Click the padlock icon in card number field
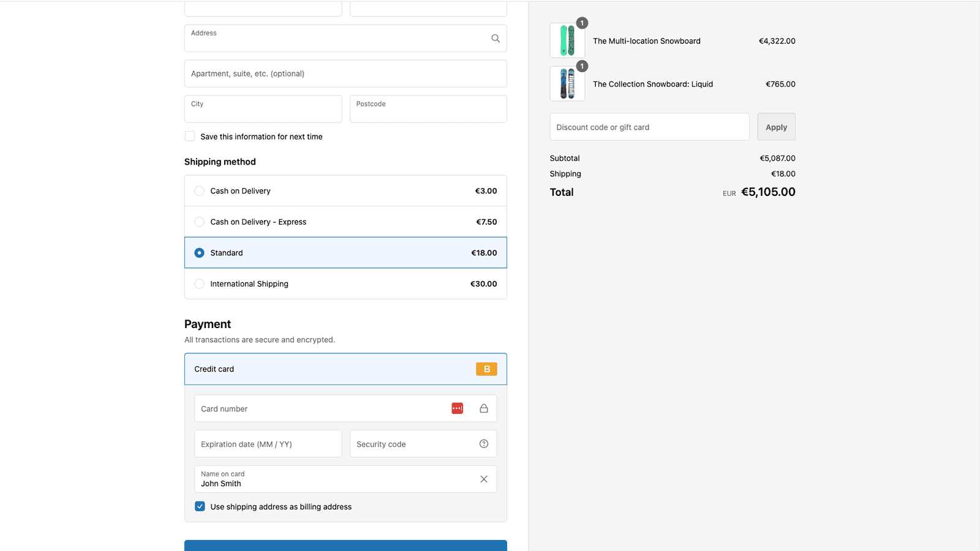 [484, 408]
